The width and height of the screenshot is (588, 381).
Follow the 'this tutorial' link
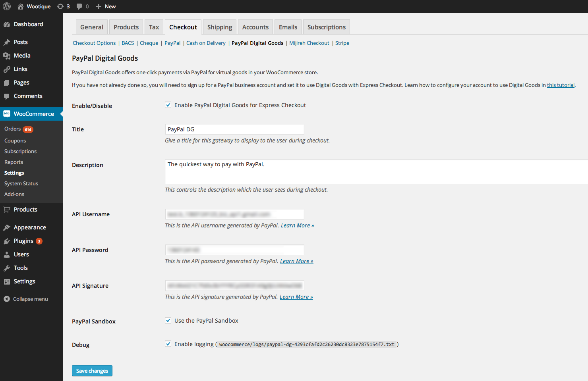tap(561, 85)
